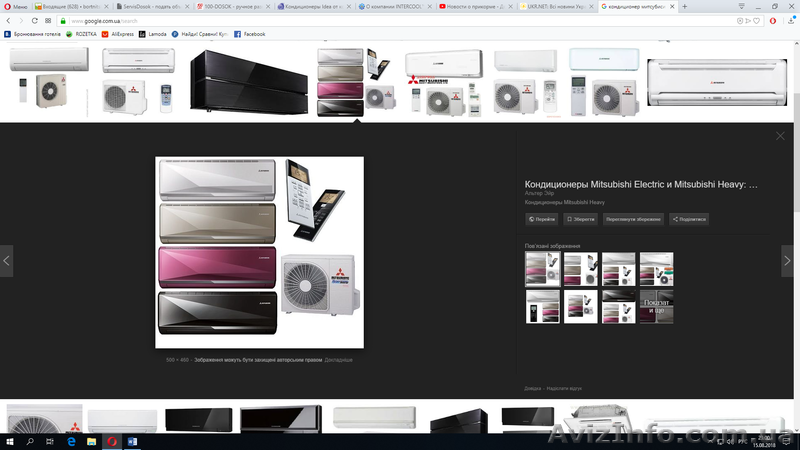800x450 pixels.
Task: Open the ROZETKA bookmark
Action: coord(86,34)
